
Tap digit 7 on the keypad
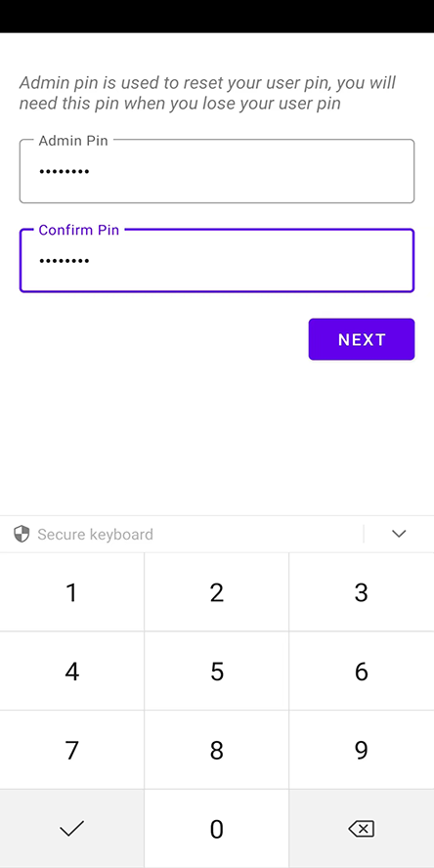tap(72, 751)
